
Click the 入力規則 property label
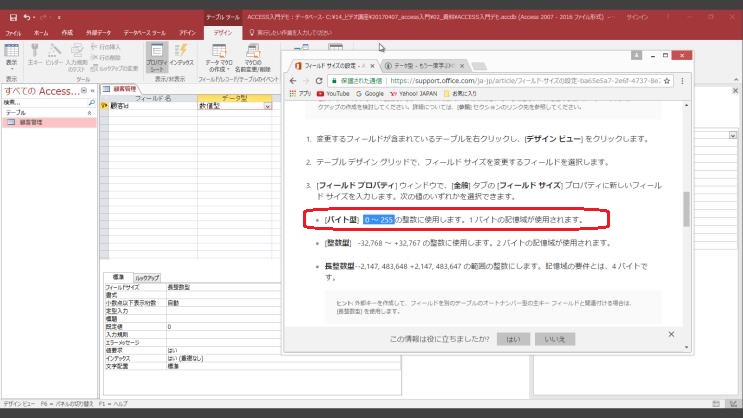tap(117, 335)
